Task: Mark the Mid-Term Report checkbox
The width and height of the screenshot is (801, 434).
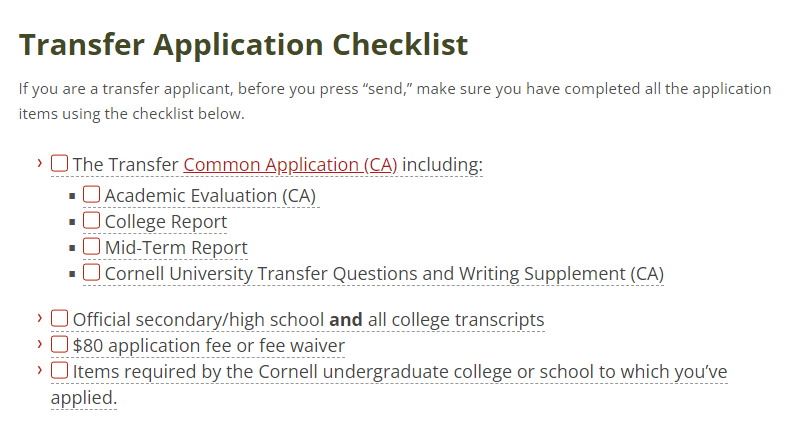Action: [x=92, y=246]
